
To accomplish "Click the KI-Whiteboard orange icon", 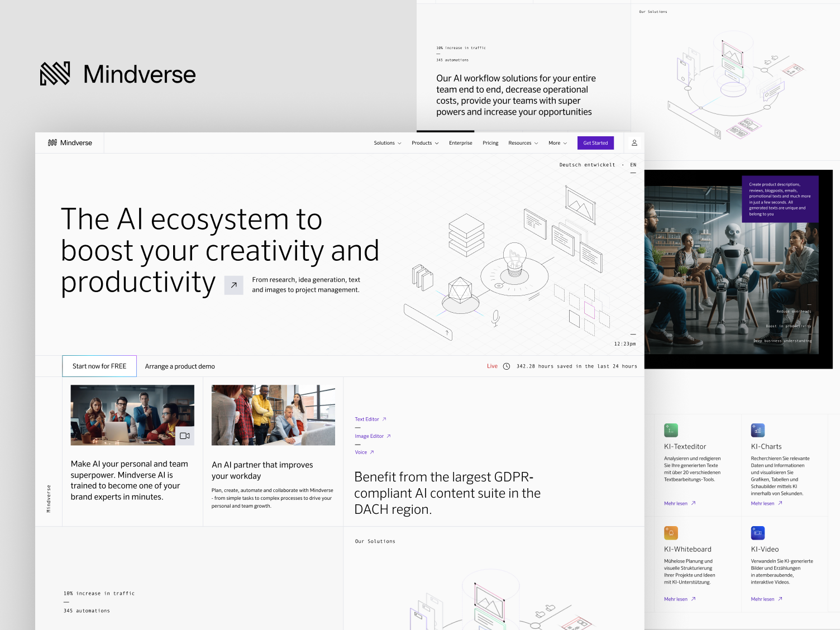I will (x=670, y=532).
